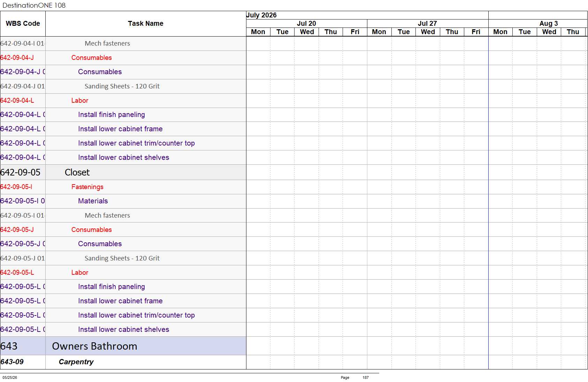Click WBS code 643
Viewport: 588px width, 382px height.
point(9,346)
